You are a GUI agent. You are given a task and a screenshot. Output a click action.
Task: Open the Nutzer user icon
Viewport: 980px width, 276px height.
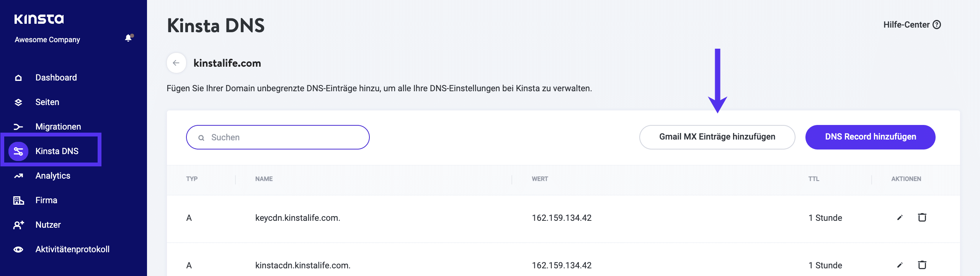18,224
